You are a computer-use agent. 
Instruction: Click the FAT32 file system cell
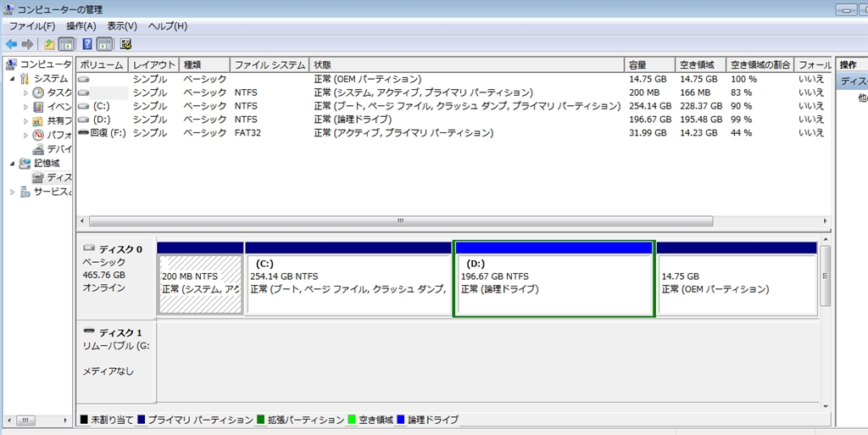click(248, 133)
